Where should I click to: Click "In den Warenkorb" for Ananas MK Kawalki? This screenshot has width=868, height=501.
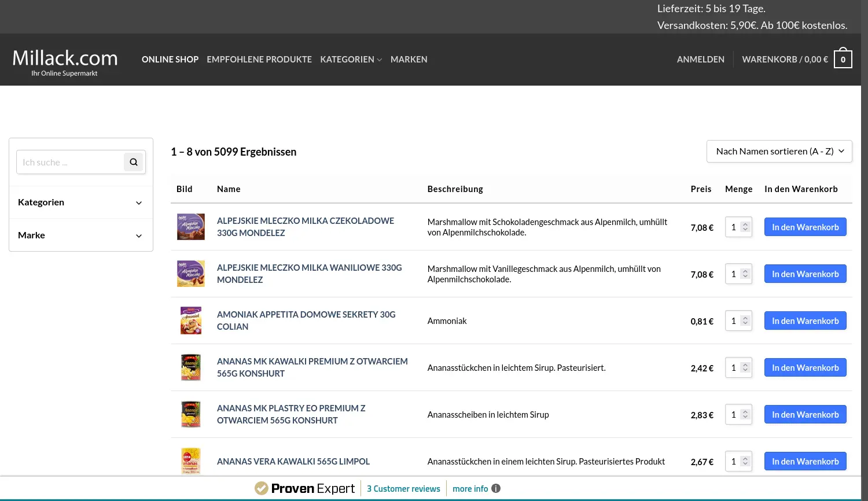tap(805, 367)
